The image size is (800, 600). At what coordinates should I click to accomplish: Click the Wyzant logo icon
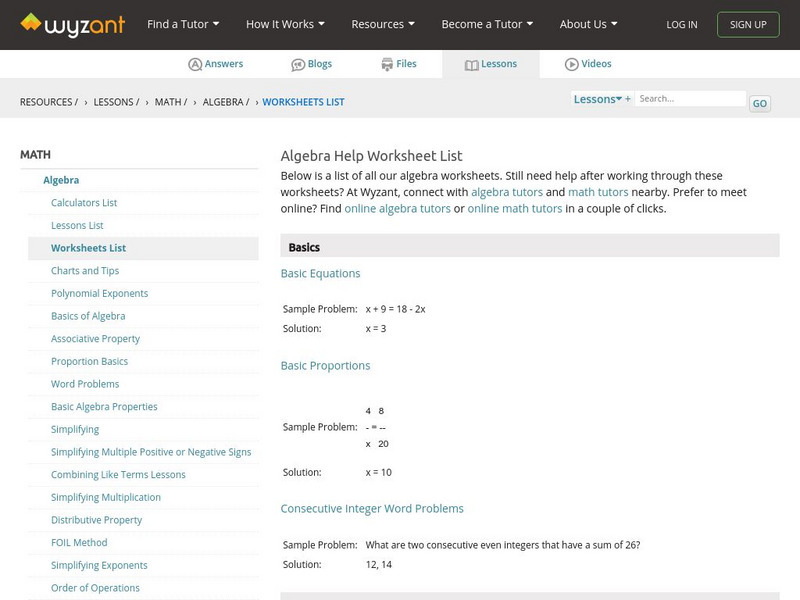tap(32, 23)
